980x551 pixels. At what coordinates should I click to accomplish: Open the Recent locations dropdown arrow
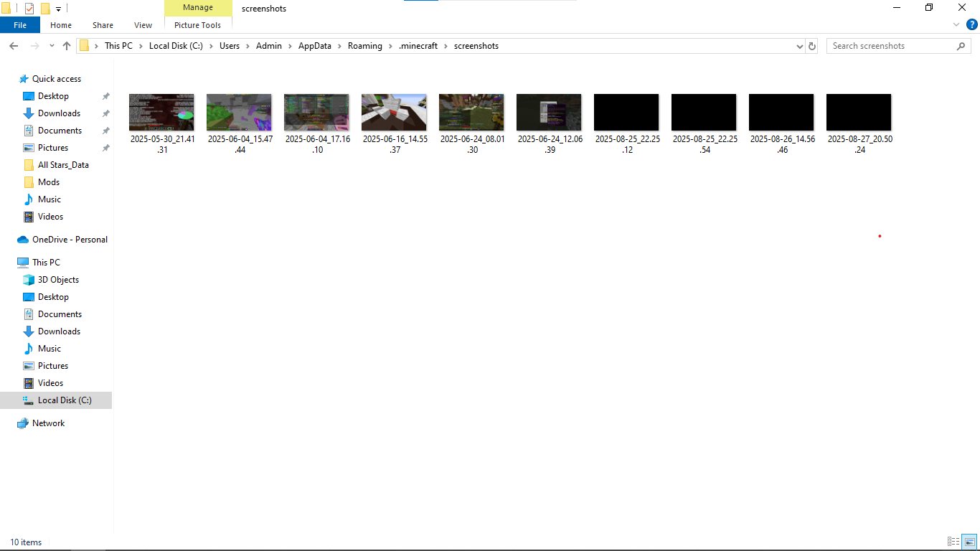click(x=52, y=46)
